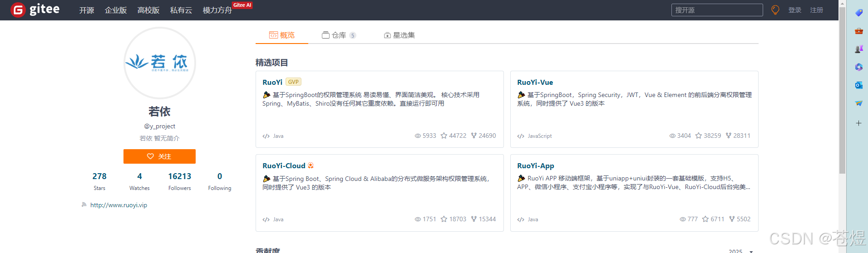Click the chess pieces games icon in sidebar
868x253 pixels.
click(858, 49)
